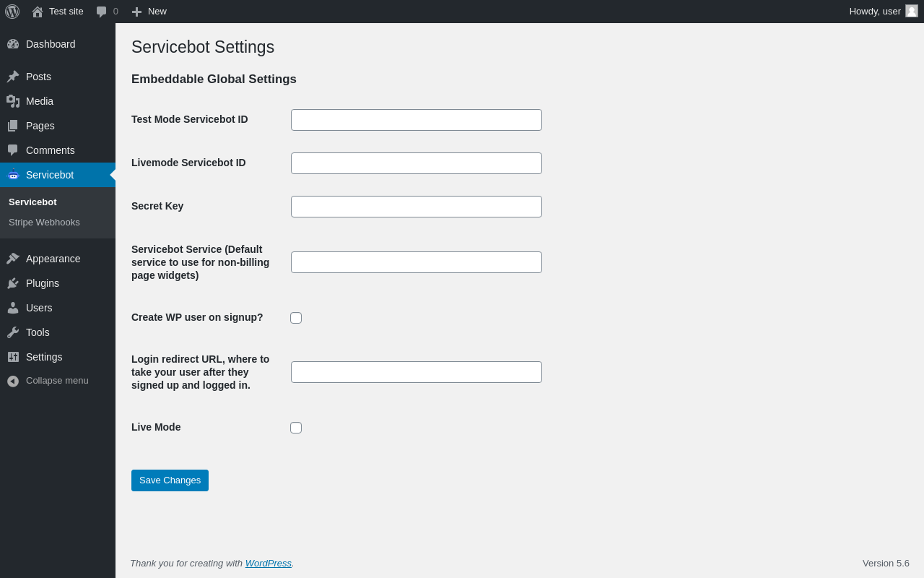Click the Appearance paintbrush icon
The height and width of the screenshot is (578, 924).
click(13, 259)
